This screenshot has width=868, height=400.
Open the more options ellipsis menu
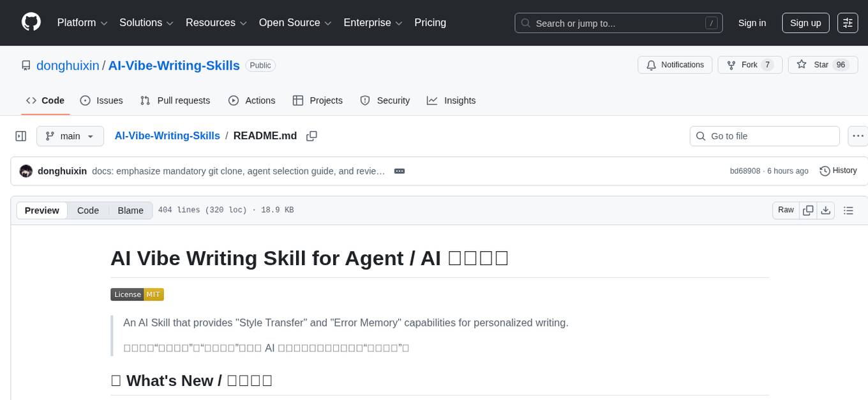pyautogui.click(x=858, y=136)
